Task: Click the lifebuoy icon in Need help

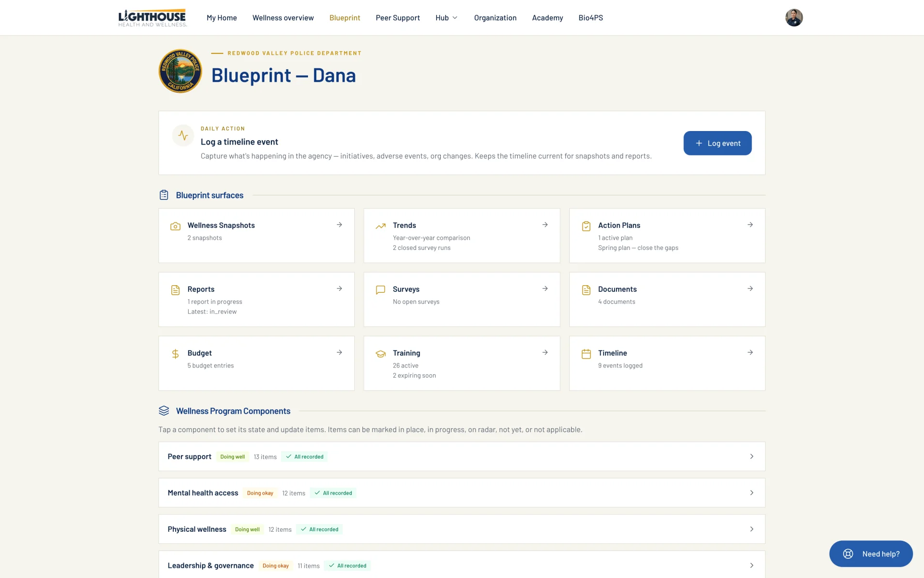Action: tap(848, 554)
